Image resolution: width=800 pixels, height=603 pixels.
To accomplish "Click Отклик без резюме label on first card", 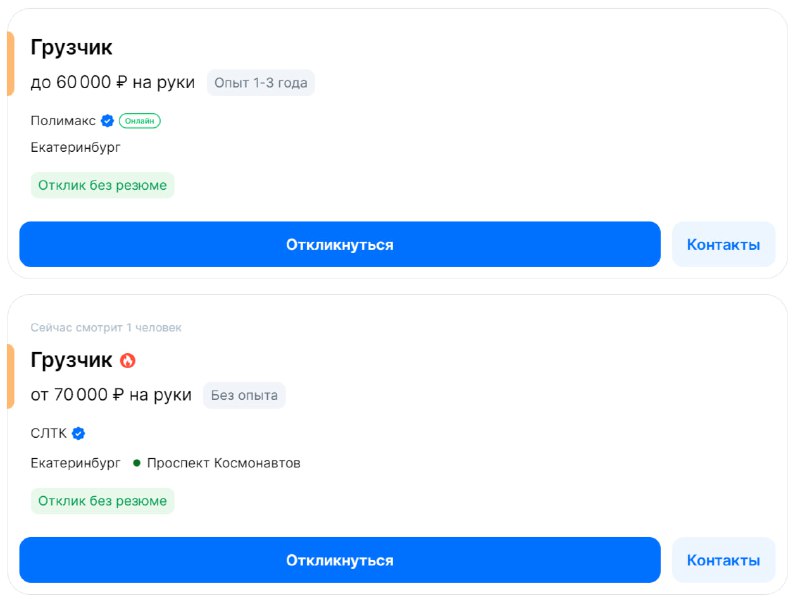I will point(103,185).
